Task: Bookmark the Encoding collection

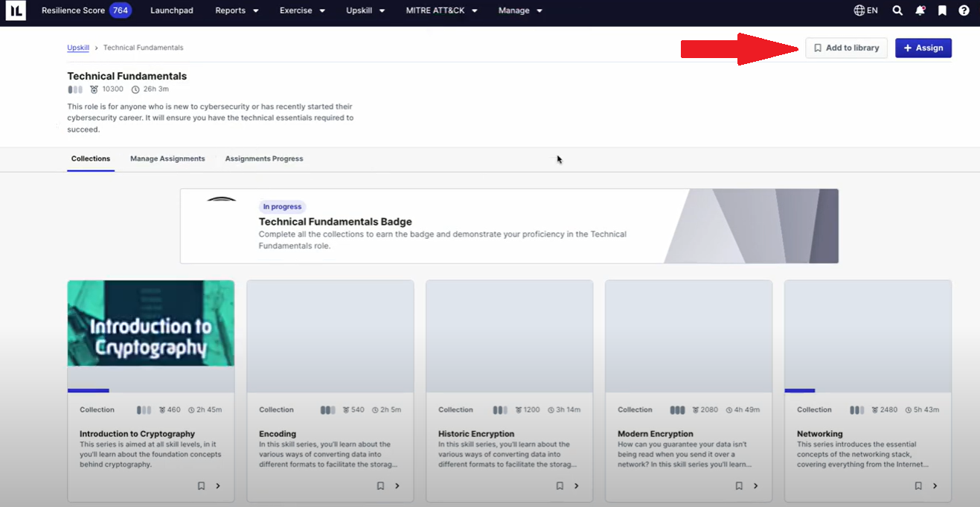Action: 380,486
